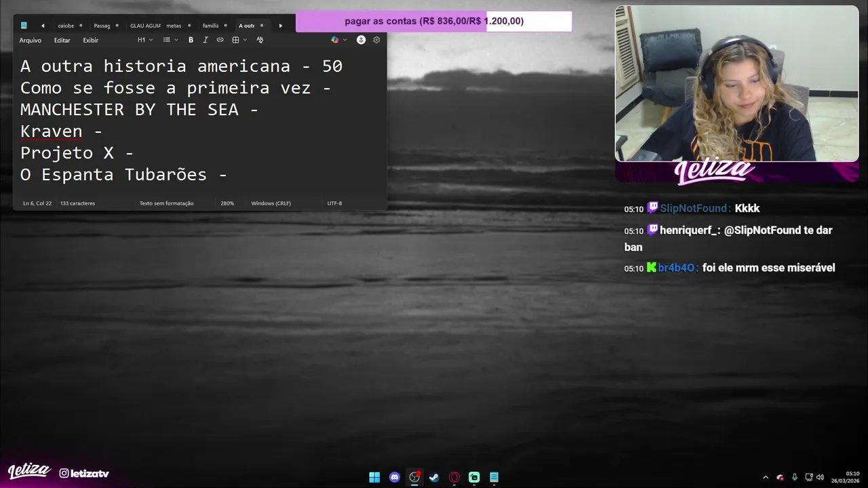
Task: Click the cloud sync tray icon
Action: click(780, 477)
